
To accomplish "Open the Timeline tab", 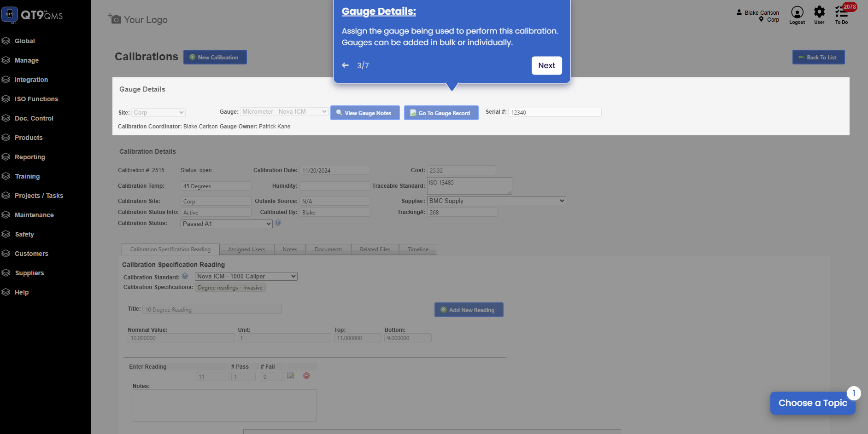I will (x=417, y=249).
